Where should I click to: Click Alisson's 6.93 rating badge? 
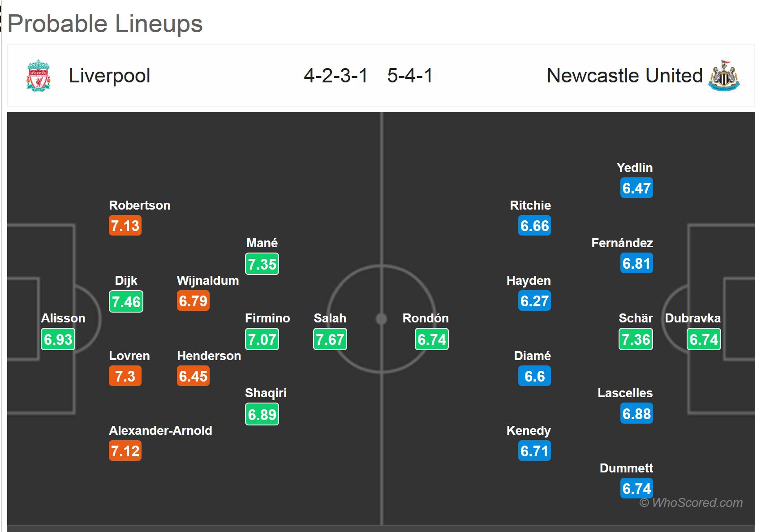pos(58,339)
